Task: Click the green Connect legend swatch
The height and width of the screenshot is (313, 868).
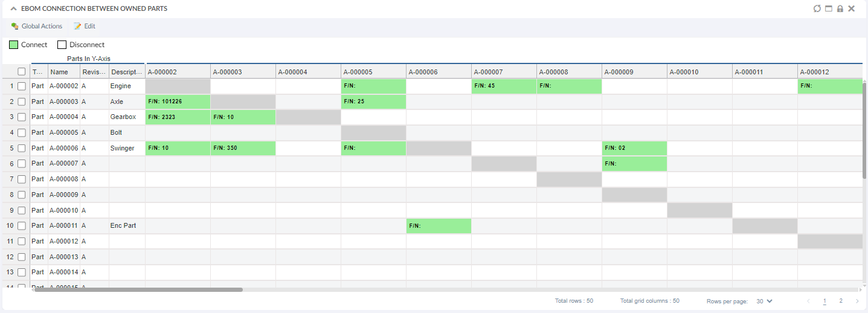Action: coord(13,45)
